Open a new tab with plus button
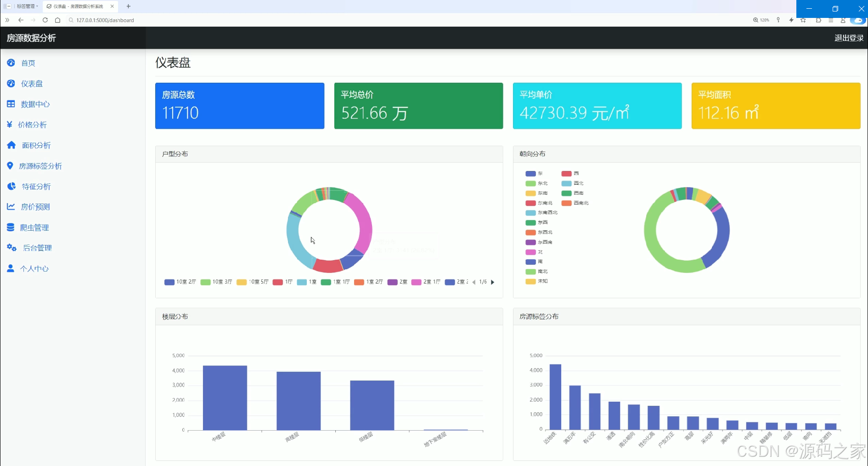The image size is (868, 466). [129, 6]
